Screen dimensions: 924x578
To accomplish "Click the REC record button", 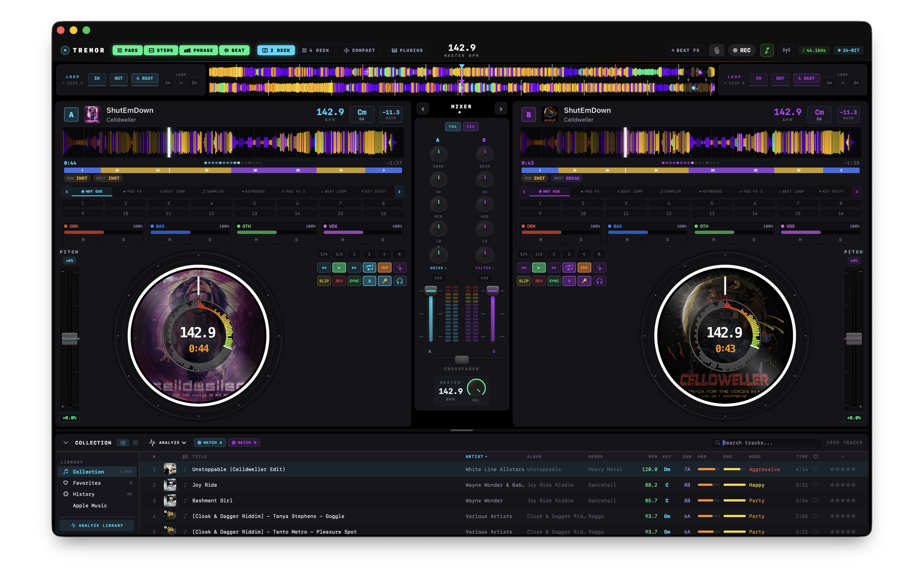I will tap(741, 50).
